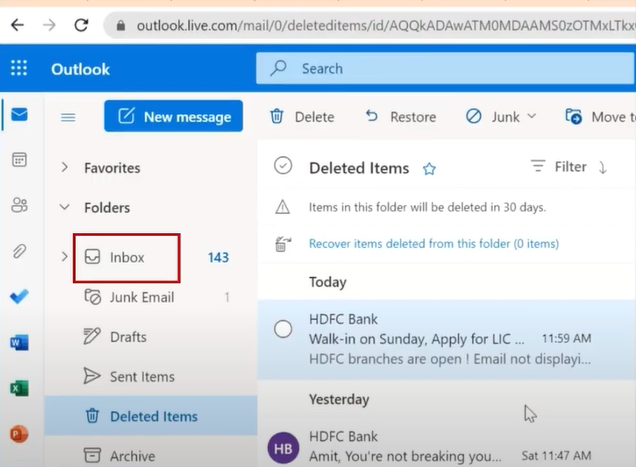Open the Files paperclip icon
This screenshot has width=636, height=467.
pos(19,251)
